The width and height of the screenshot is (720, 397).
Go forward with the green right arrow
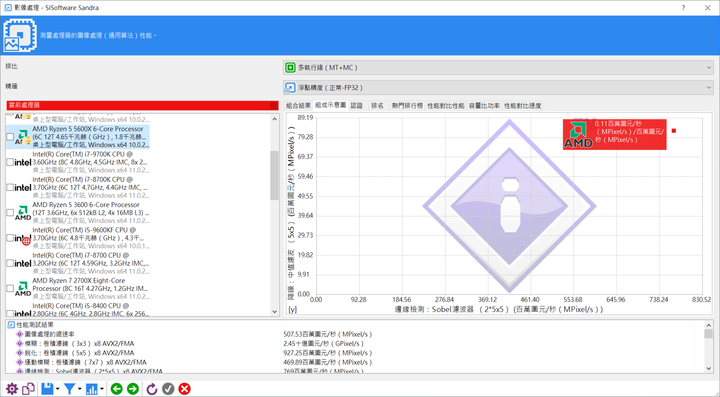(x=133, y=389)
